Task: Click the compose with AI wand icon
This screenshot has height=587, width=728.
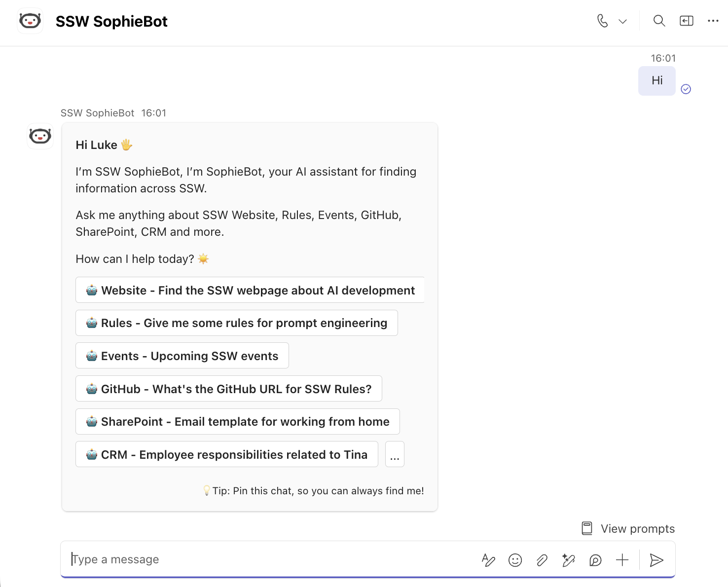Action: [569, 560]
